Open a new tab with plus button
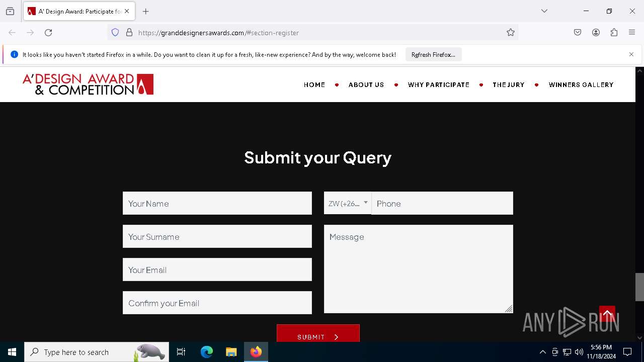Viewport: 644px width, 362px height. [x=146, y=11]
